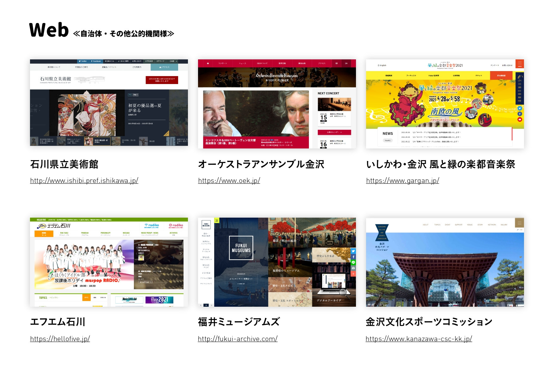Select the home icon in オーケストラアンサンブル金沢 navigation
554x392 pixels.
(x=208, y=63)
